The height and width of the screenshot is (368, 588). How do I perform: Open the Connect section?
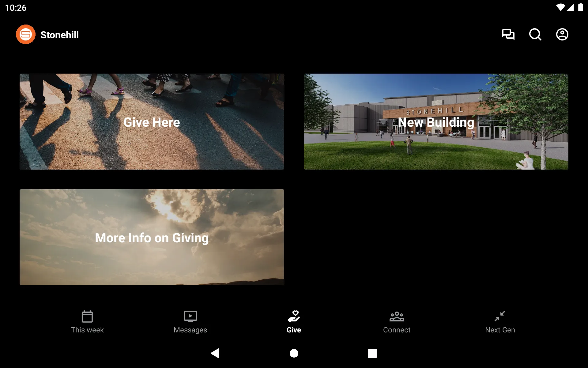[x=396, y=321]
